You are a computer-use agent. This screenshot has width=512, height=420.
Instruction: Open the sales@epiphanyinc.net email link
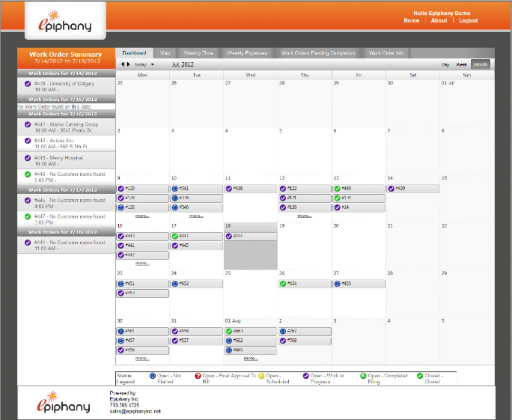[135, 412]
